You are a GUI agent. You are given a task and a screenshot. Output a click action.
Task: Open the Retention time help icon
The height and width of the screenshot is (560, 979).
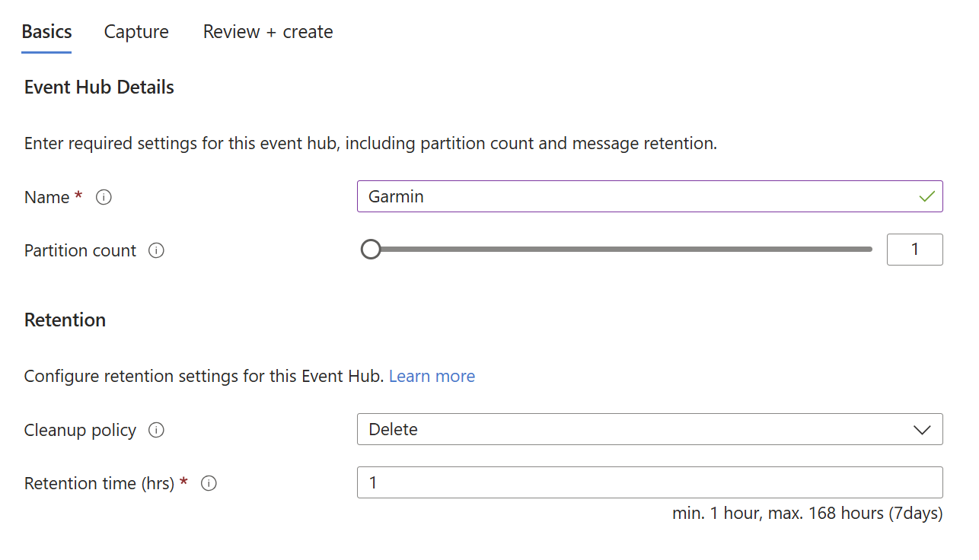coord(209,482)
